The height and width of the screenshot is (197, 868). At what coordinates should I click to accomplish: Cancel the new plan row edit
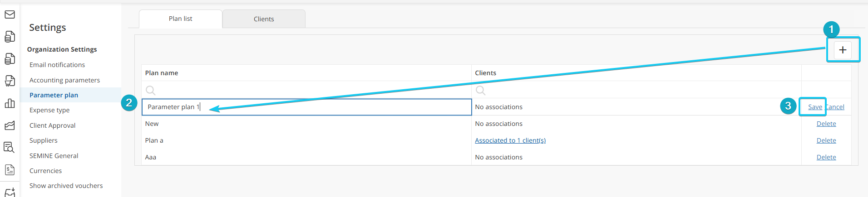(x=835, y=107)
